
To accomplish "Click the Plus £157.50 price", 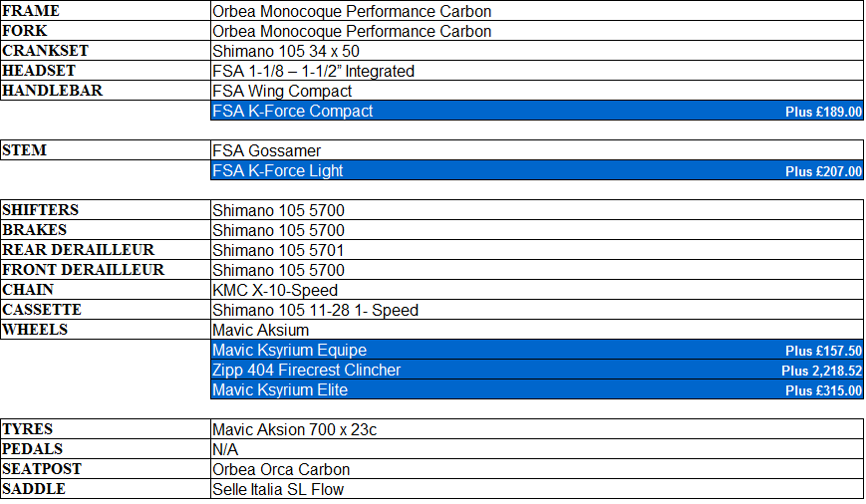I will coord(823,352).
